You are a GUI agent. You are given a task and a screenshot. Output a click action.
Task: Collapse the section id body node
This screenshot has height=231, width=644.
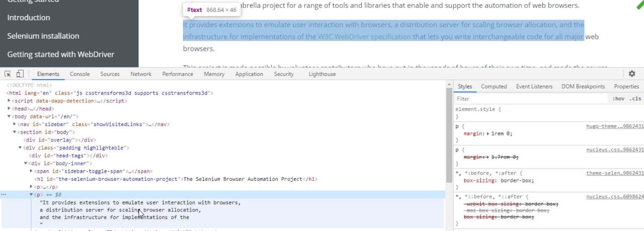[x=15, y=132]
